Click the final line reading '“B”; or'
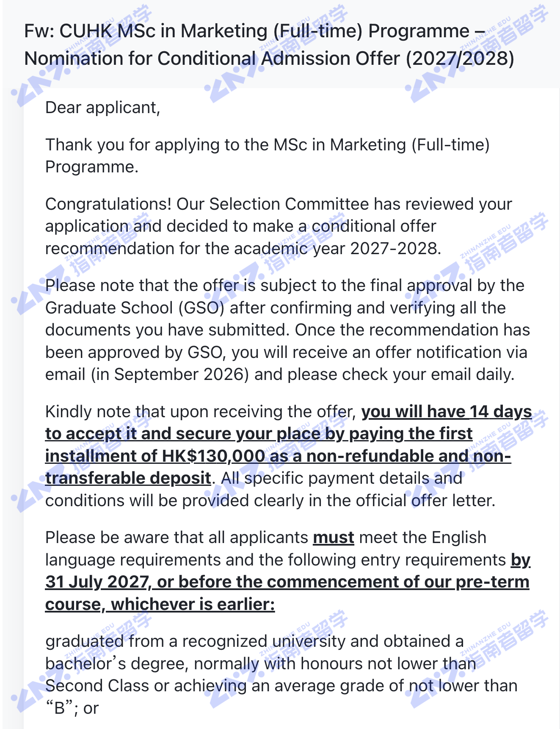The width and height of the screenshot is (560, 729). click(72, 709)
